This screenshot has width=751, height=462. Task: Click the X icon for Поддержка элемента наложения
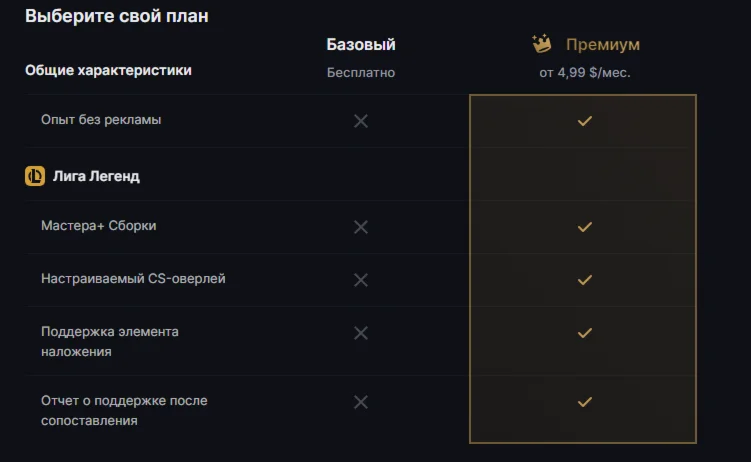pos(361,332)
